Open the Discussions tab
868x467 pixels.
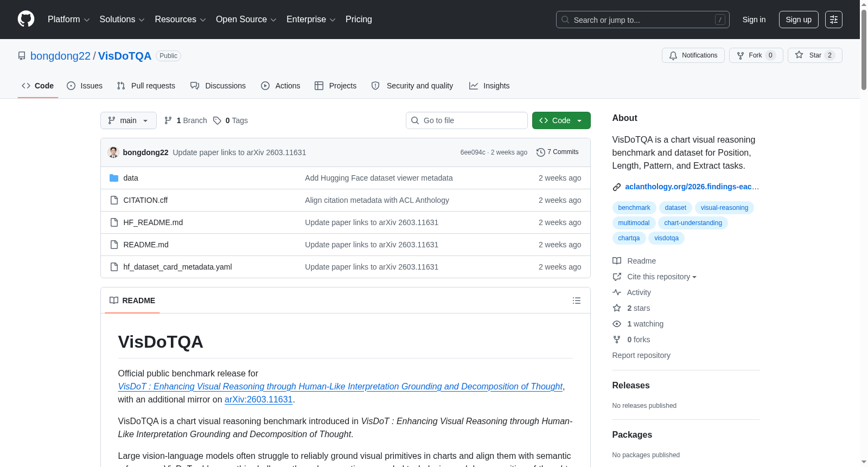pos(218,86)
